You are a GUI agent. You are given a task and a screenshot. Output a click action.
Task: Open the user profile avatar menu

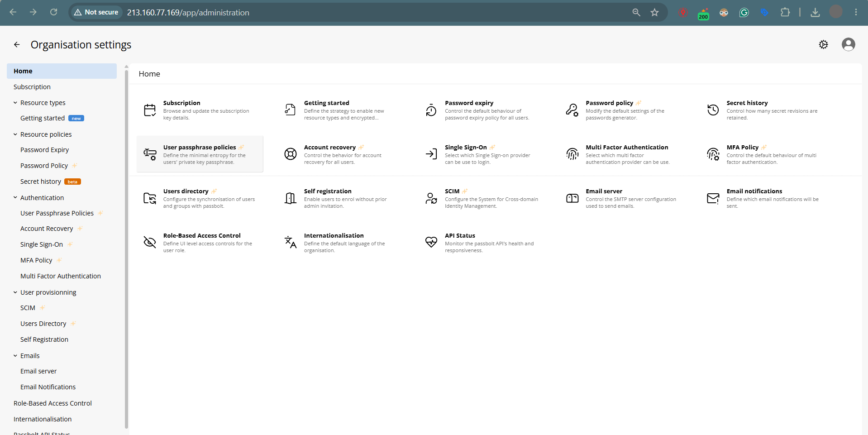pos(849,44)
